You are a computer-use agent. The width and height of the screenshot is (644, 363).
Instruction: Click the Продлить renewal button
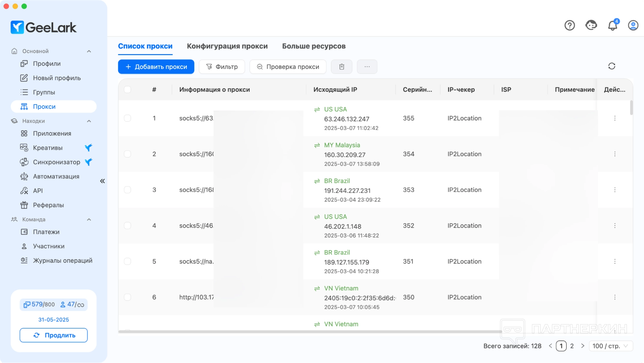53,335
